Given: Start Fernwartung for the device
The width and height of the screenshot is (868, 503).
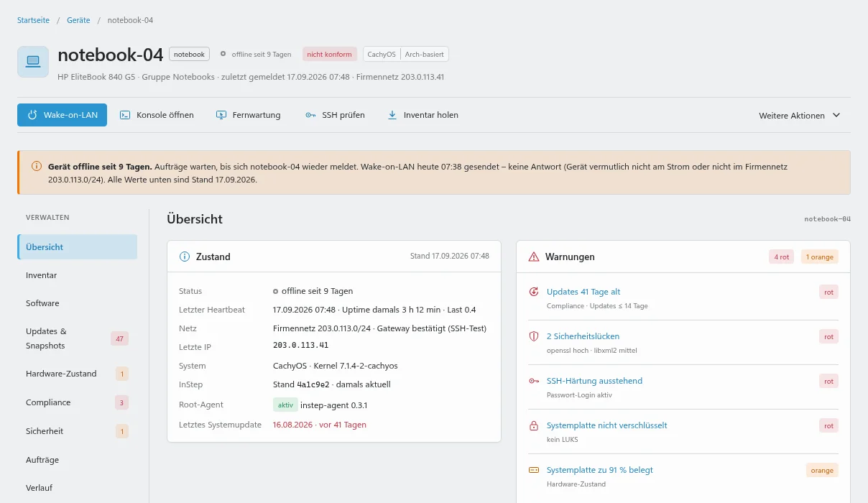Looking at the screenshot, I should pyautogui.click(x=249, y=115).
